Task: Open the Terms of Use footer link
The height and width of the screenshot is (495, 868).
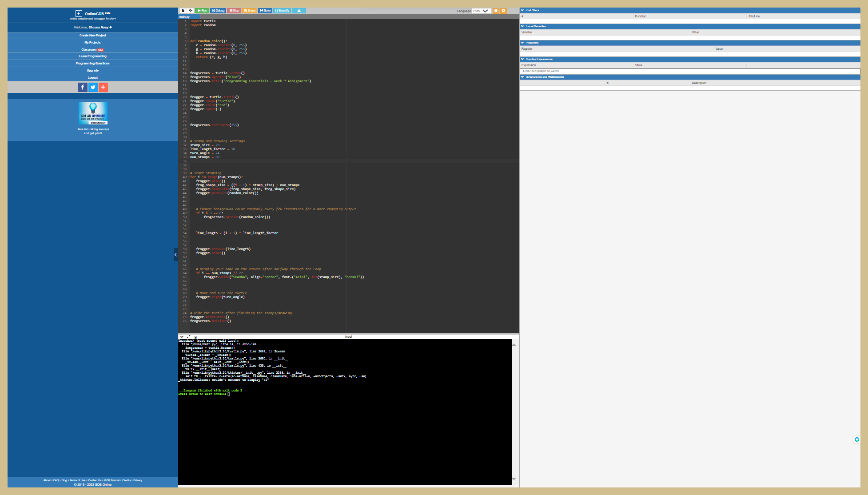Action: click(77, 480)
